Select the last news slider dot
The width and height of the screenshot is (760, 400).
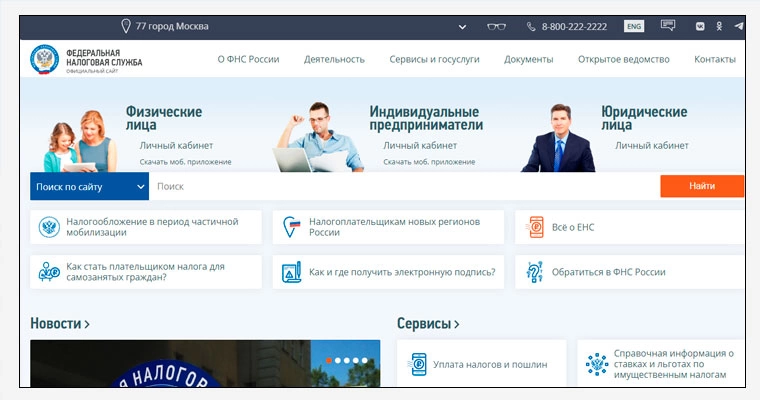point(364,360)
